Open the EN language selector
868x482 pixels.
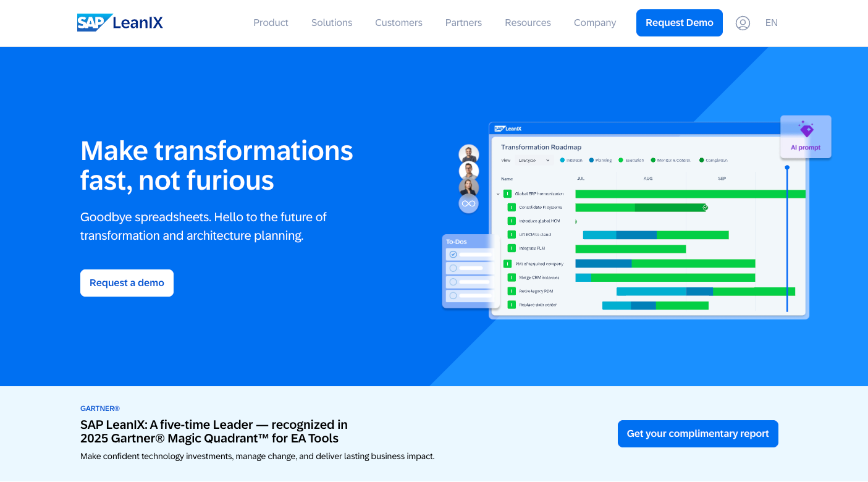(x=771, y=23)
